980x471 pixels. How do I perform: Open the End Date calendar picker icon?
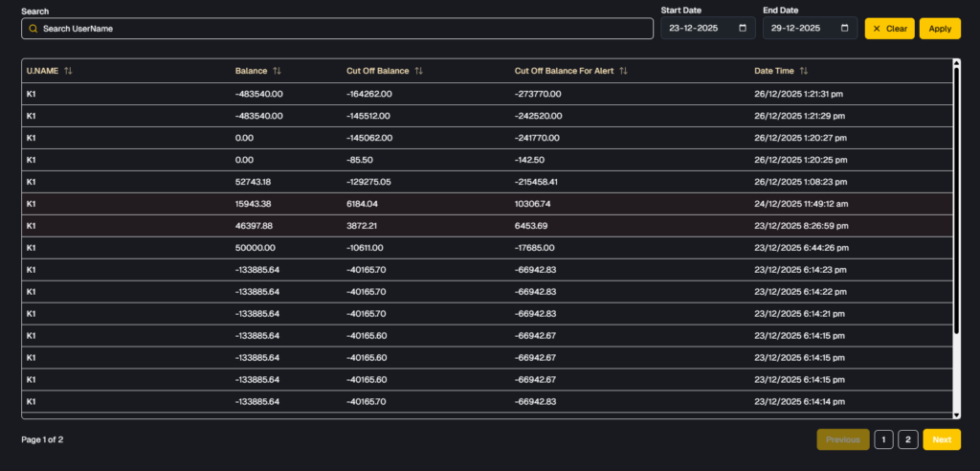click(844, 29)
